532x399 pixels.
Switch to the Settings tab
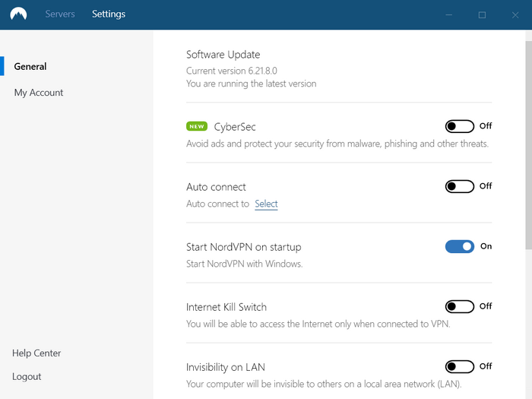click(109, 14)
